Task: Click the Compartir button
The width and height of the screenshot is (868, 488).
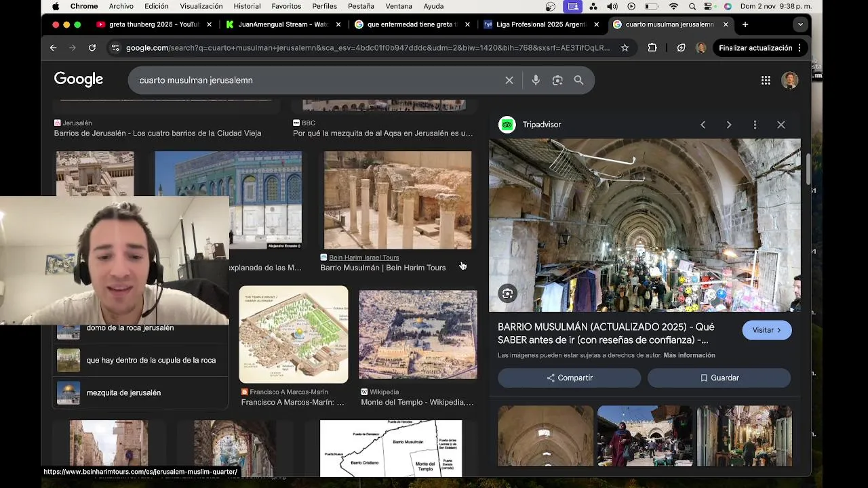Action: point(569,378)
